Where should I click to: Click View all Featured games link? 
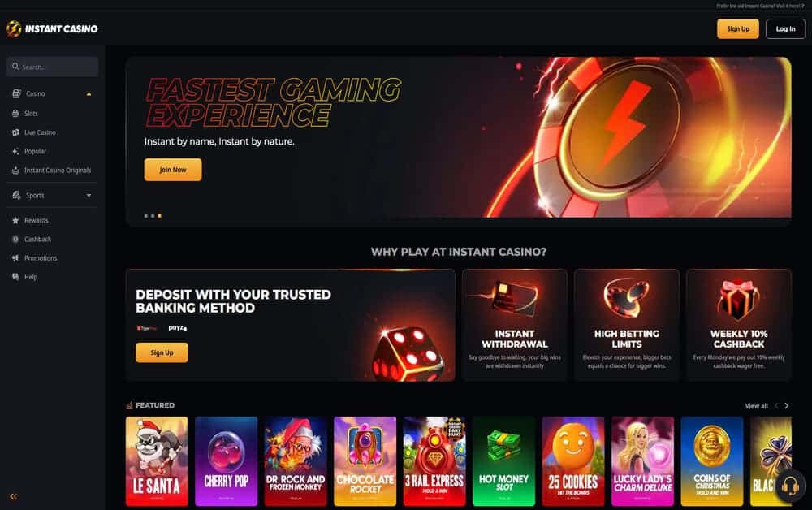pyautogui.click(x=756, y=406)
